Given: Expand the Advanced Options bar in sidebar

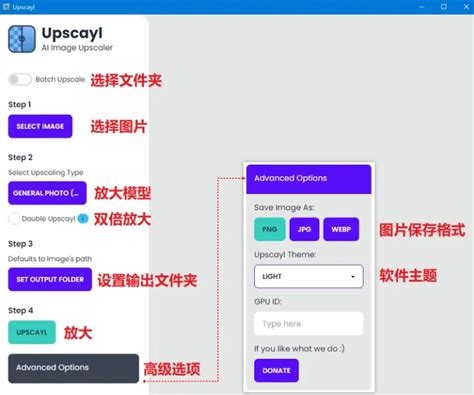Looking at the screenshot, I should coord(73,368).
